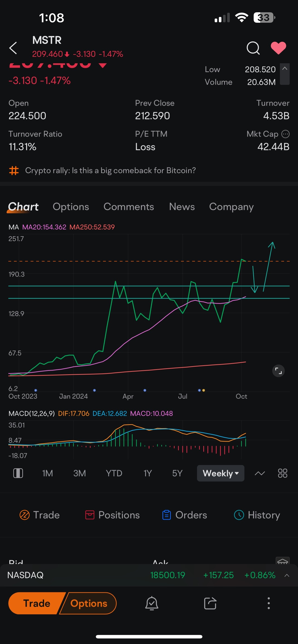Tap the NASDAQ 18500.19 index value
The image size is (298, 644).
168,575
